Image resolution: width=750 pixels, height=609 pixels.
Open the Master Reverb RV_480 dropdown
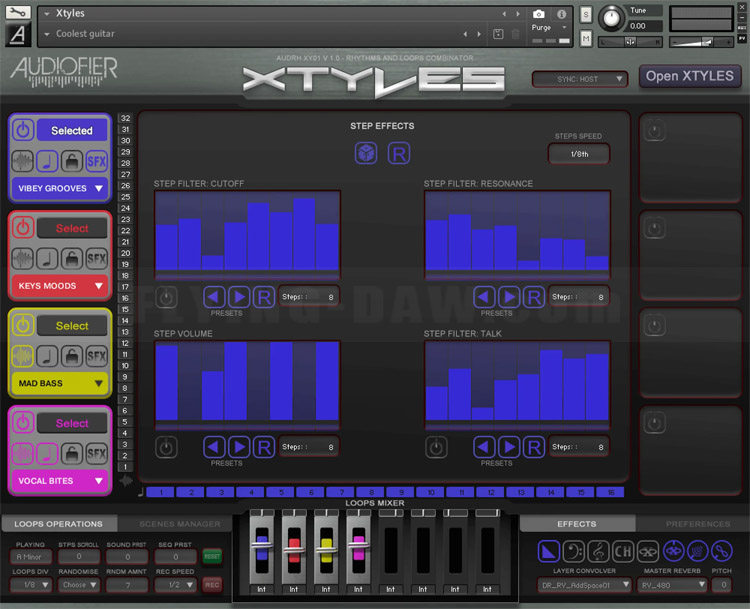(672, 585)
